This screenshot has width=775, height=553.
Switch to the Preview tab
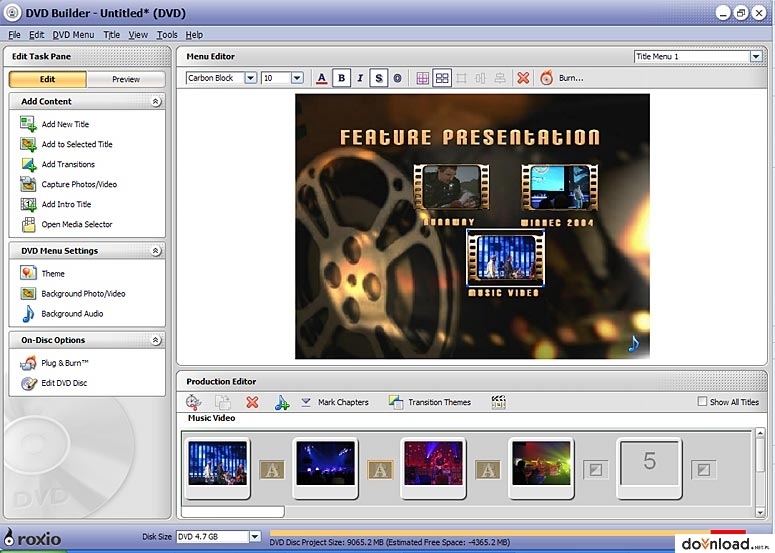[126, 79]
